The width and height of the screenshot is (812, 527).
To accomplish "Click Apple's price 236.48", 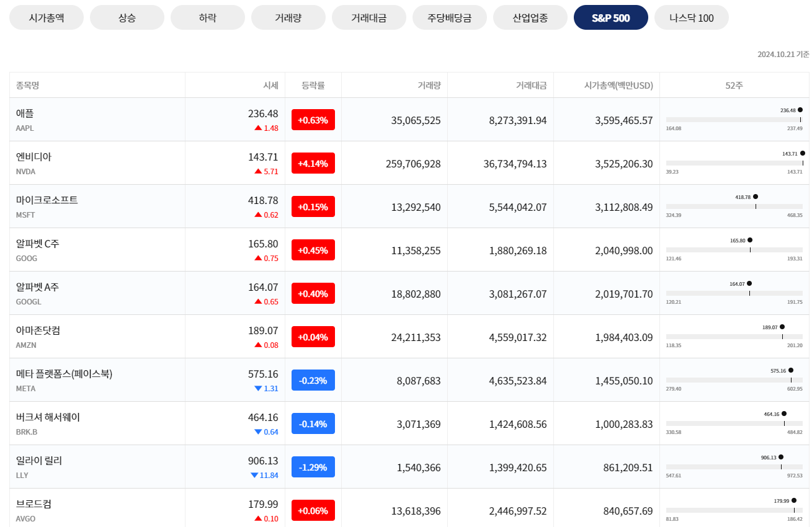I will [263, 113].
